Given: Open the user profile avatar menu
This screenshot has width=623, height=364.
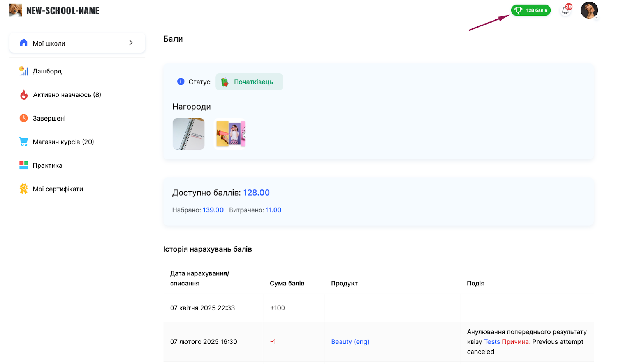Looking at the screenshot, I should click(x=589, y=10).
